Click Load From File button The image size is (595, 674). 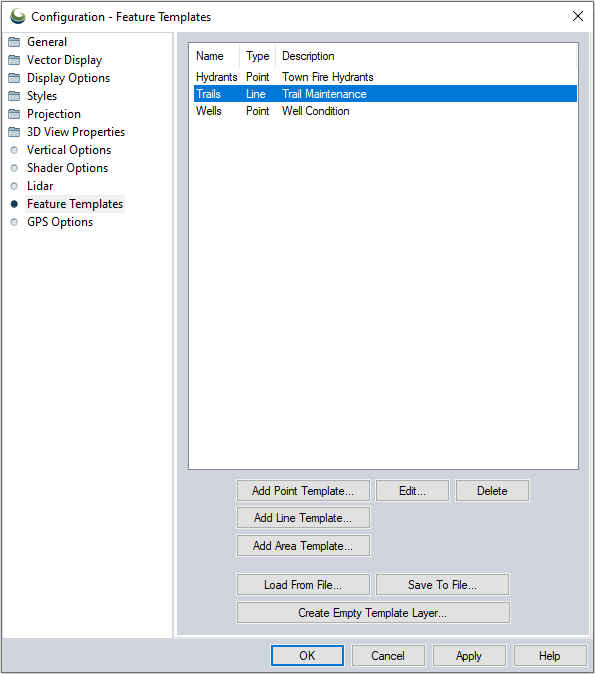tap(303, 585)
